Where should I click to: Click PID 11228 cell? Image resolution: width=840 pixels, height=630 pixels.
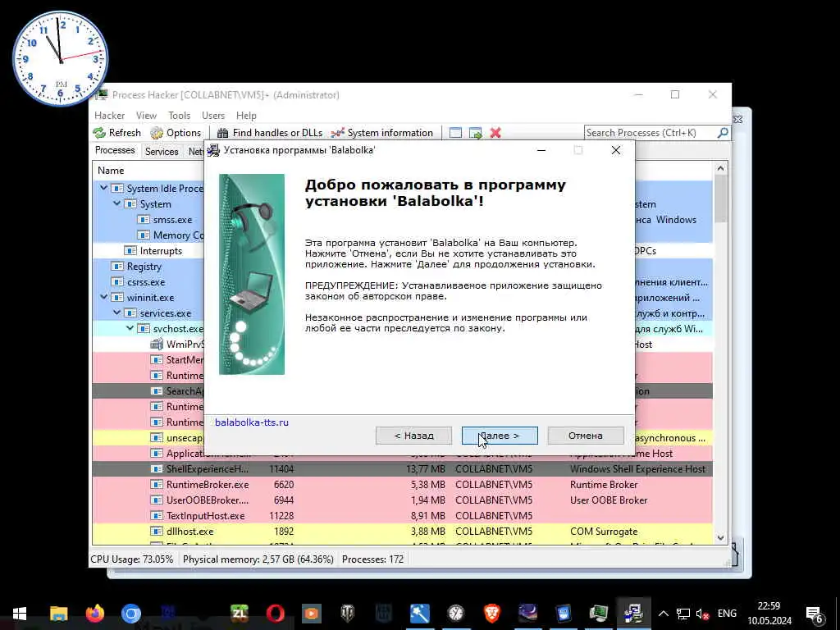coord(283,516)
